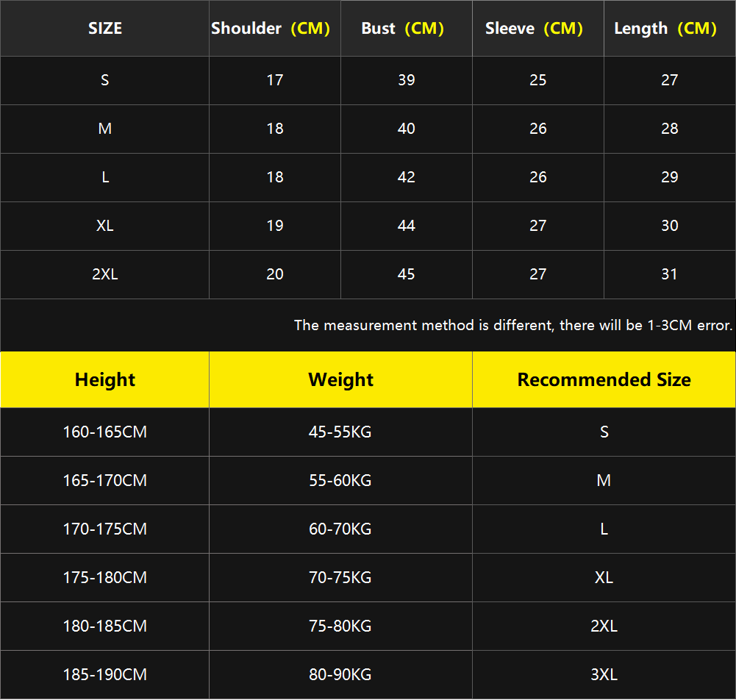Screen dimensions: 736x700
Task: Click shoulder value 20
Action: pos(275,274)
